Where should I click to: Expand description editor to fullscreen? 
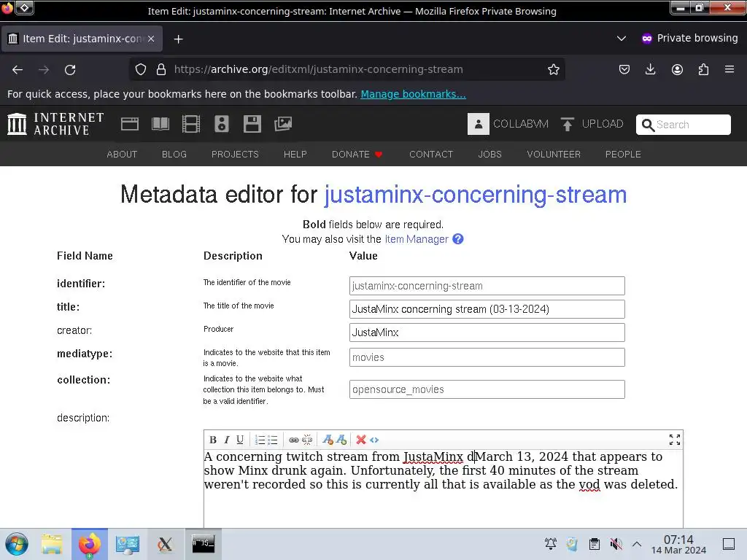click(675, 440)
